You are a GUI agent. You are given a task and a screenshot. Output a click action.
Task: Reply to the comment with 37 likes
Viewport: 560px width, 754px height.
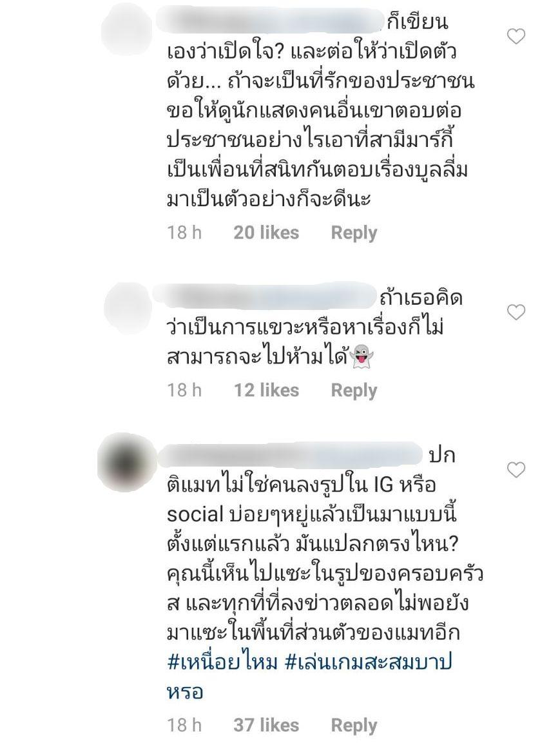tap(354, 725)
